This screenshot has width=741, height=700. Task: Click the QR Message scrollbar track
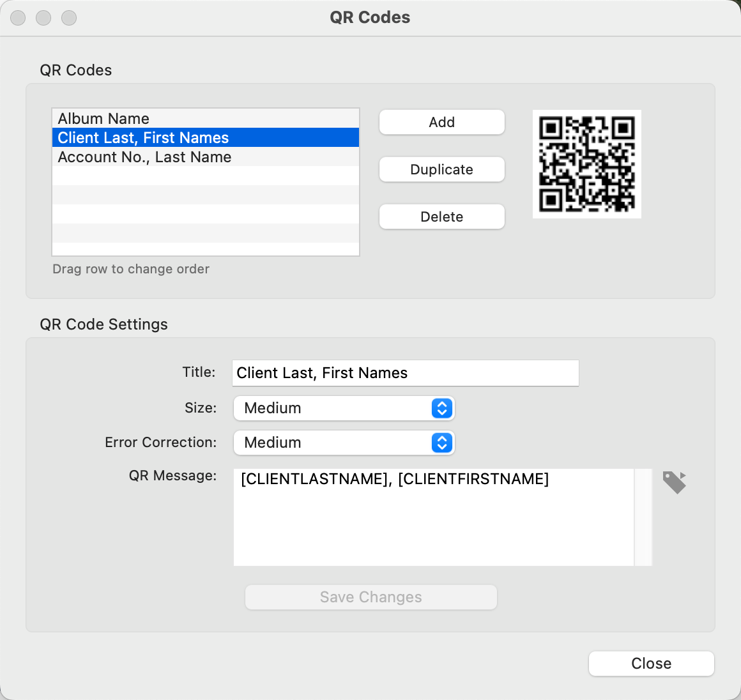pyautogui.click(x=643, y=517)
